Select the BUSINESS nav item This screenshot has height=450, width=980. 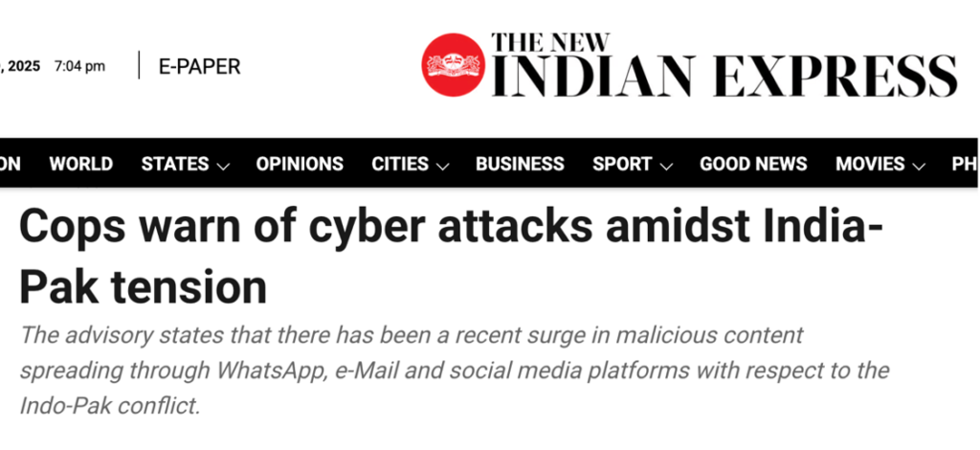[x=520, y=164]
